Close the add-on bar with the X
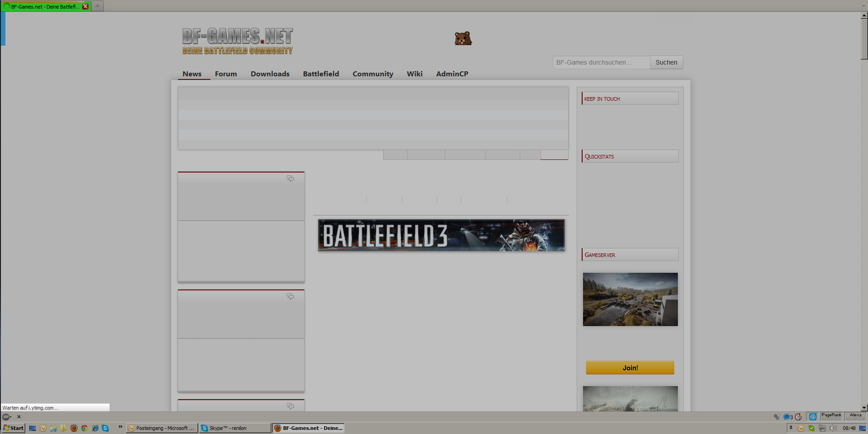 point(19,417)
